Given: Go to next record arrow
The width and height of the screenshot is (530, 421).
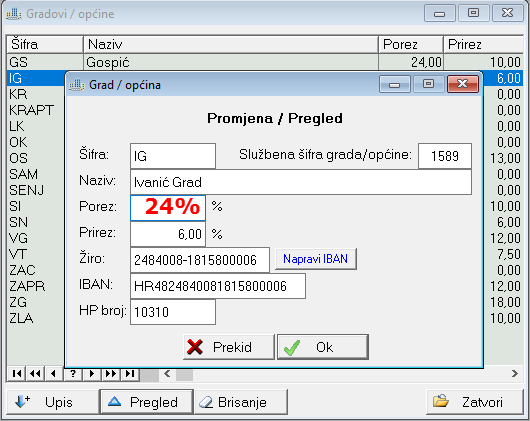Looking at the screenshot, I should click(x=92, y=374).
